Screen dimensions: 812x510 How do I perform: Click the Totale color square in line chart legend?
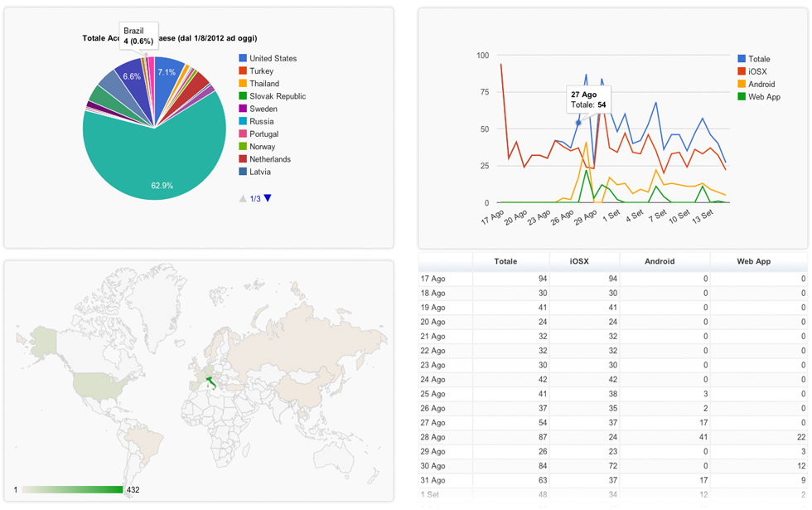pyautogui.click(x=742, y=59)
